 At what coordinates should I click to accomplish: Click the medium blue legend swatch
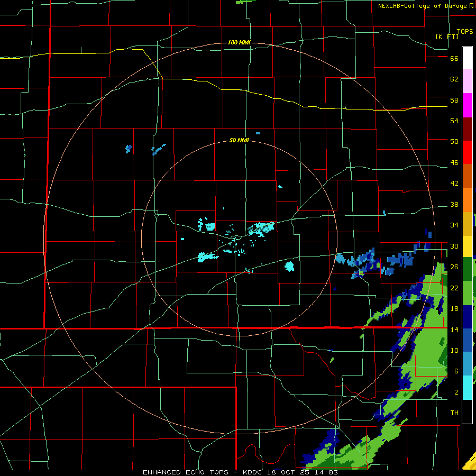tap(467, 340)
